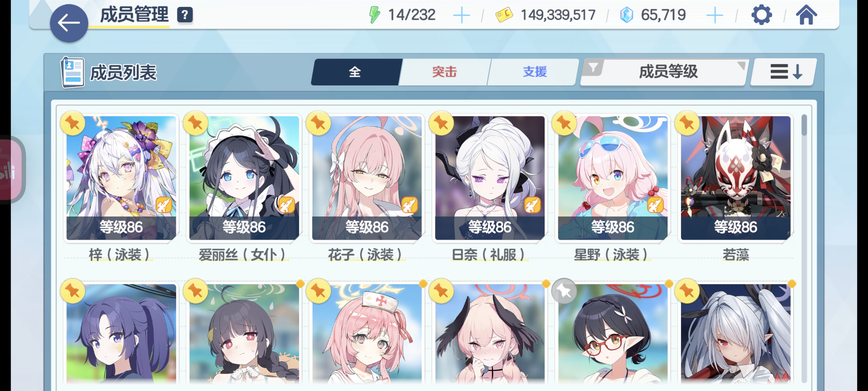Open the 爱丽丝（女仆） name label
The image size is (868, 391).
pos(243,254)
